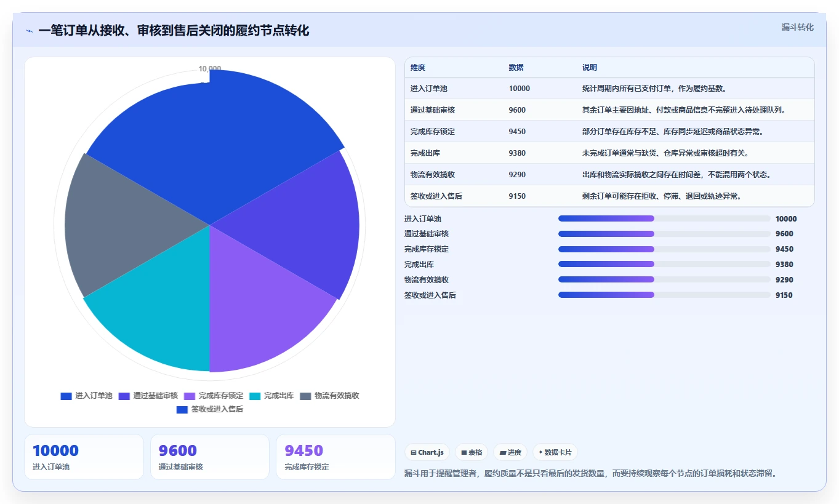Image resolution: width=839 pixels, height=504 pixels.
Task: Select the 9600 通过基础审核 data card
Action: click(210, 457)
